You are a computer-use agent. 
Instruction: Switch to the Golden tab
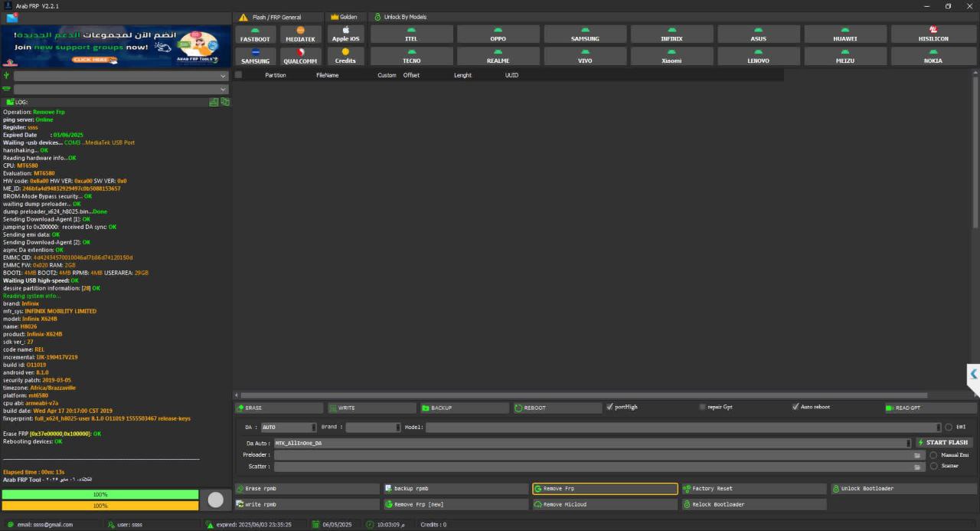[x=343, y=17]
